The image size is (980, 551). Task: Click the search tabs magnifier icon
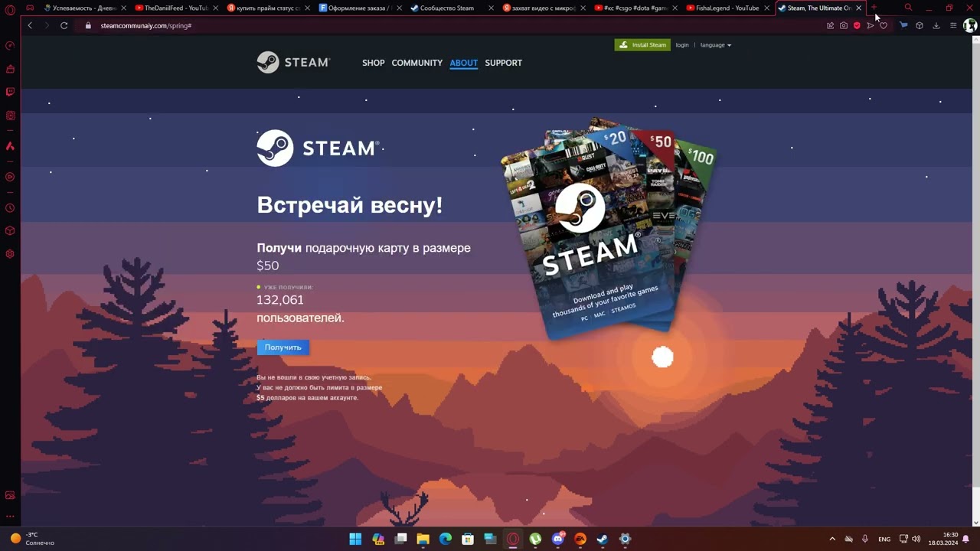tap(908, 8)
